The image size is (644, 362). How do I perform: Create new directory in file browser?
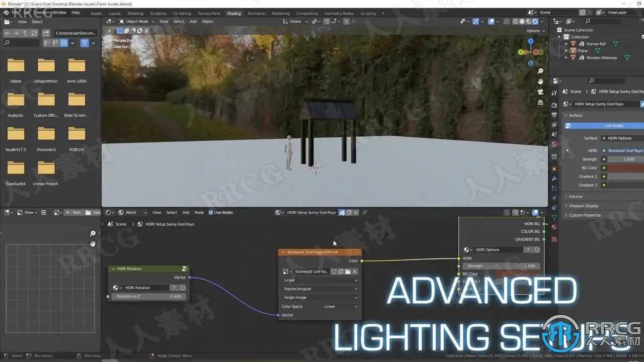pos(46,33)
